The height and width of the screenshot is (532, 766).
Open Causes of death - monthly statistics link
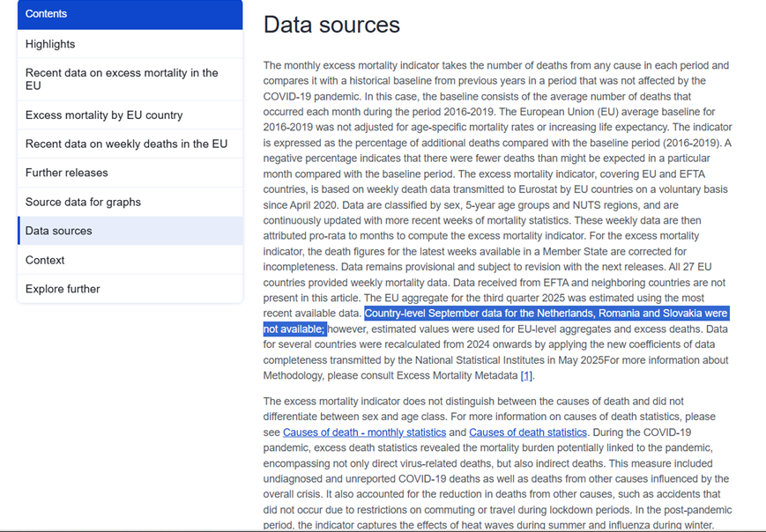click(364, 432)
